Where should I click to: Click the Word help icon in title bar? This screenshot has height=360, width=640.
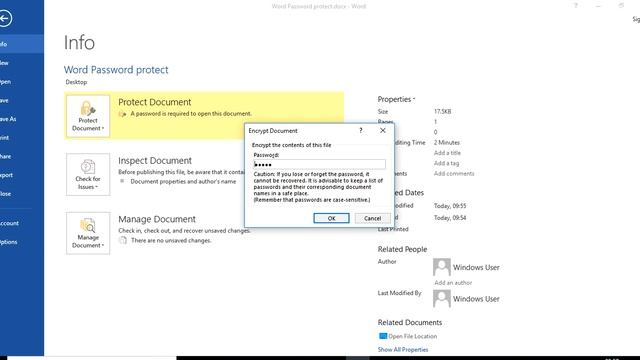click(576, 5)
